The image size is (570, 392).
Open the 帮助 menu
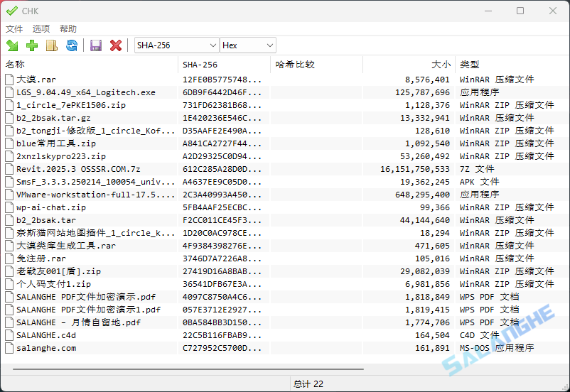[68, 28]
